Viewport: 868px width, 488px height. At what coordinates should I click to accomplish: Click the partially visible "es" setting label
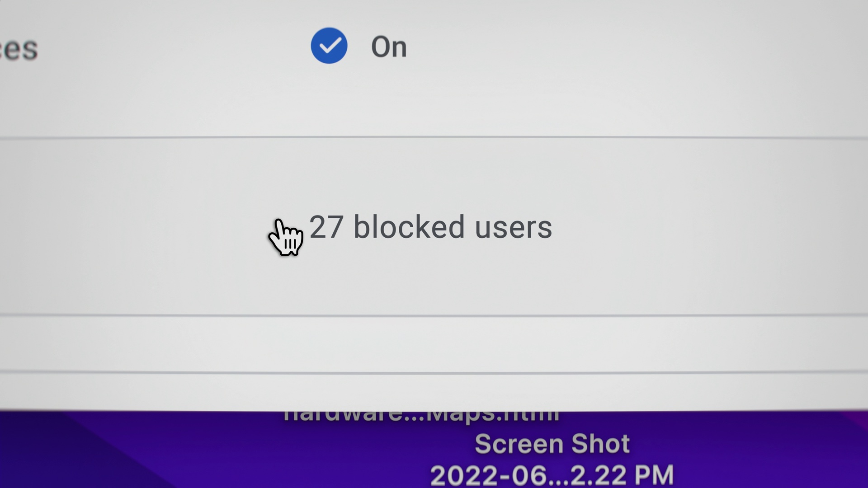click(19, 49)
